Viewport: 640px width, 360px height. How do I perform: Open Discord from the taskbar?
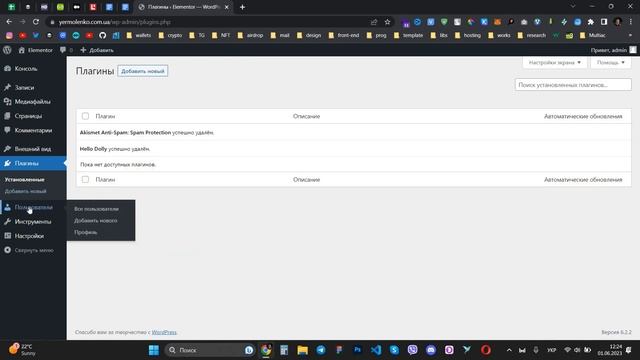click(x=431, y=350)
